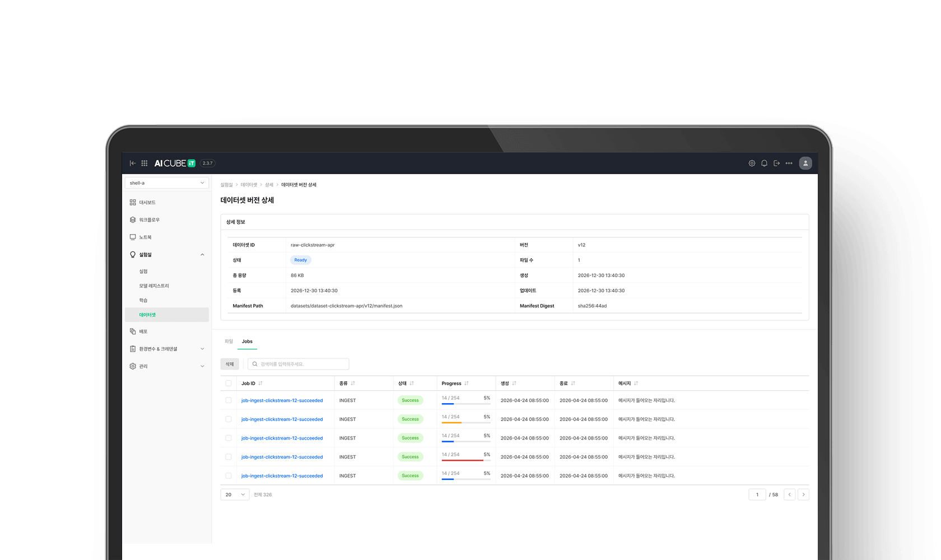This screenshot has height=560, width=941.
Task: Toggle the select-all checkbox in table header
Action: [x=229, y=384]
